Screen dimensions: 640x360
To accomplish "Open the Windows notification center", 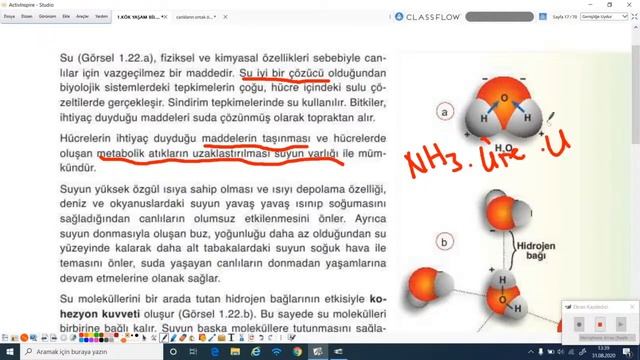I will point(627,352).
